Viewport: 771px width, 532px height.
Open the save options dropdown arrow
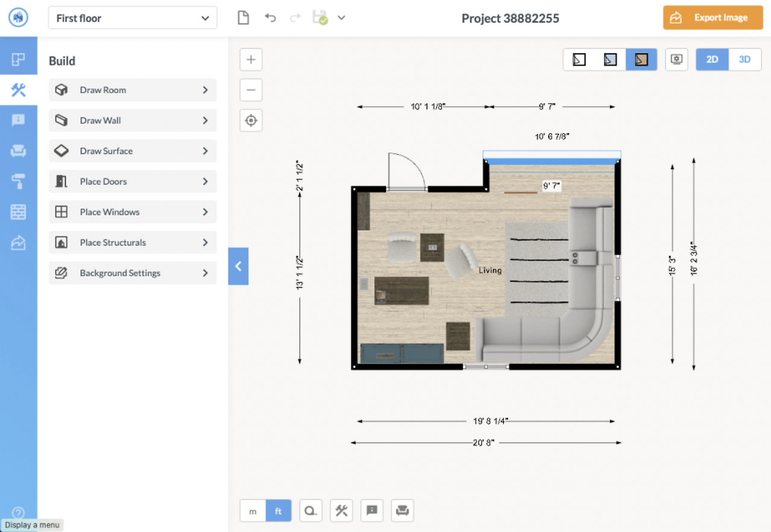click(x=341, y=18)
